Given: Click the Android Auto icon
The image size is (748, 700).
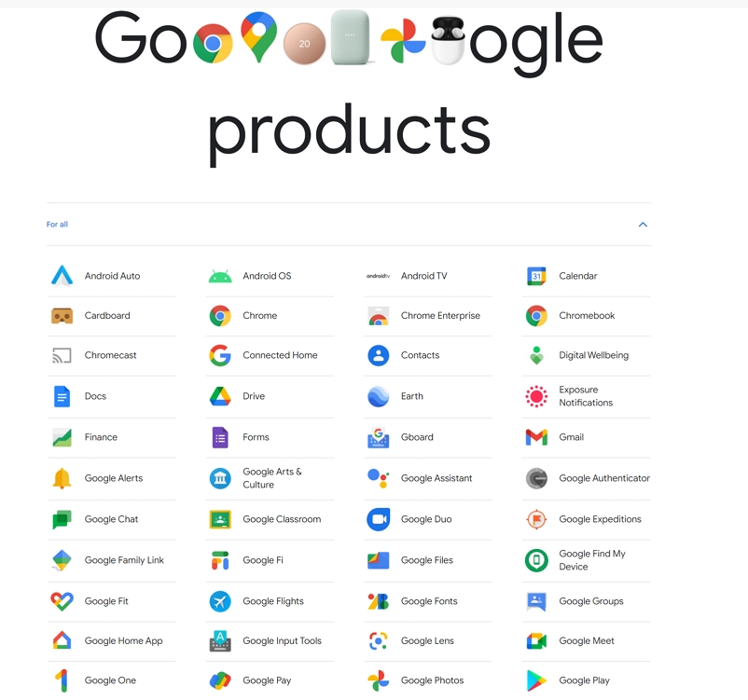Looking at the screenshot, I should [x=62, y=276].
